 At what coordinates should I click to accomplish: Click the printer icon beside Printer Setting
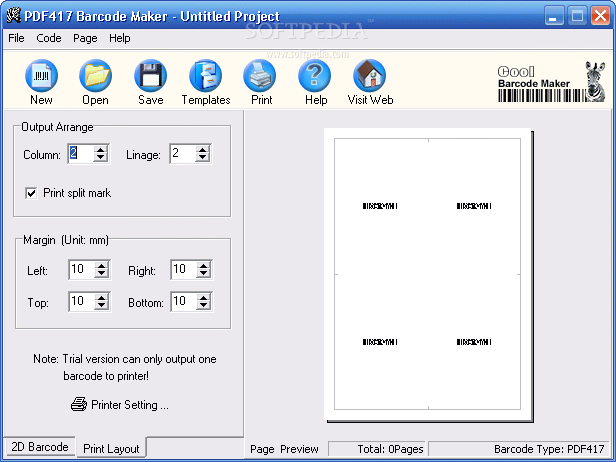click(x=79, y=404)
